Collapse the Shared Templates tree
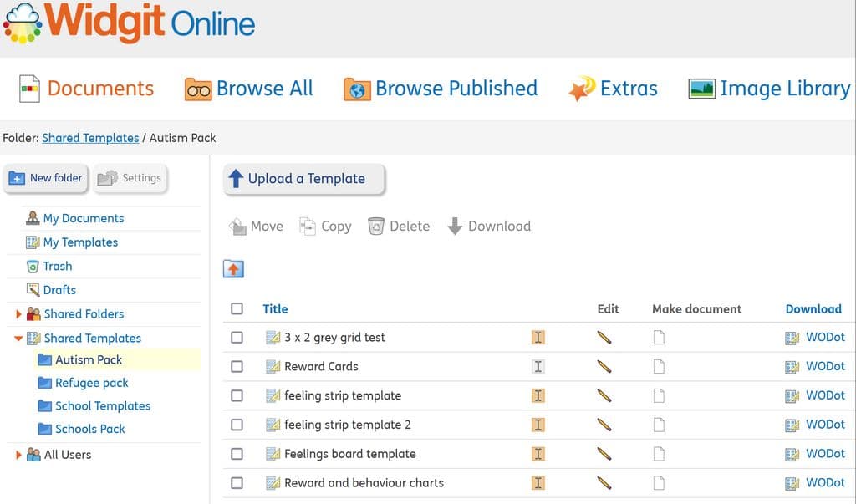856x504 pixels. [x=18, y=338]
